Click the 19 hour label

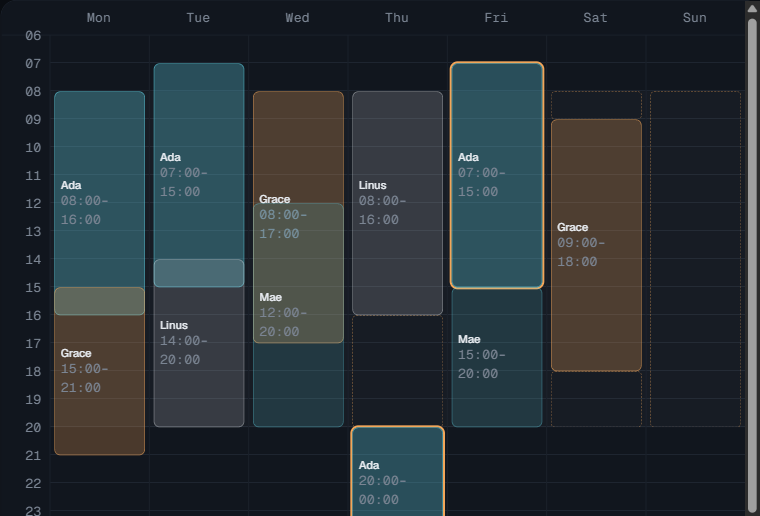33,400
